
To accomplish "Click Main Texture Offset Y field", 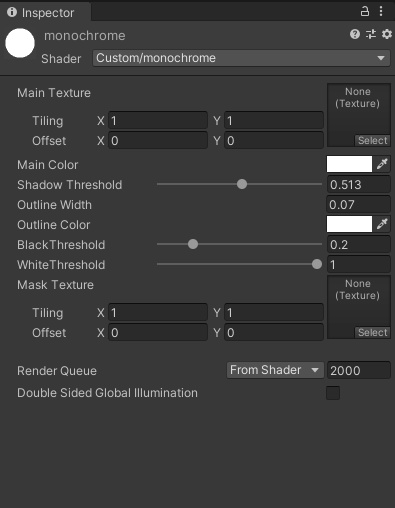I will click(x=274, y=140).
